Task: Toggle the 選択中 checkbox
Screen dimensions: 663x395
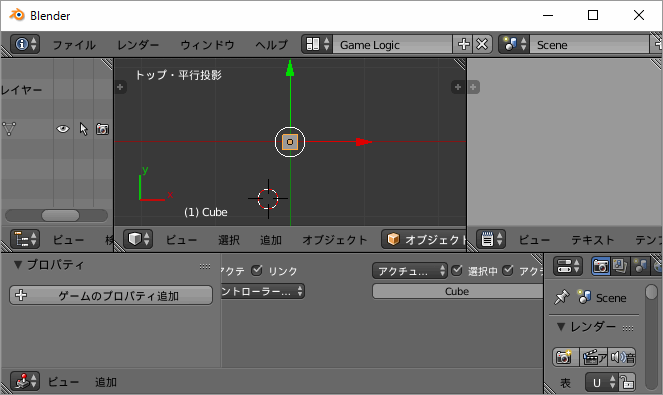Action: (457, 270)
